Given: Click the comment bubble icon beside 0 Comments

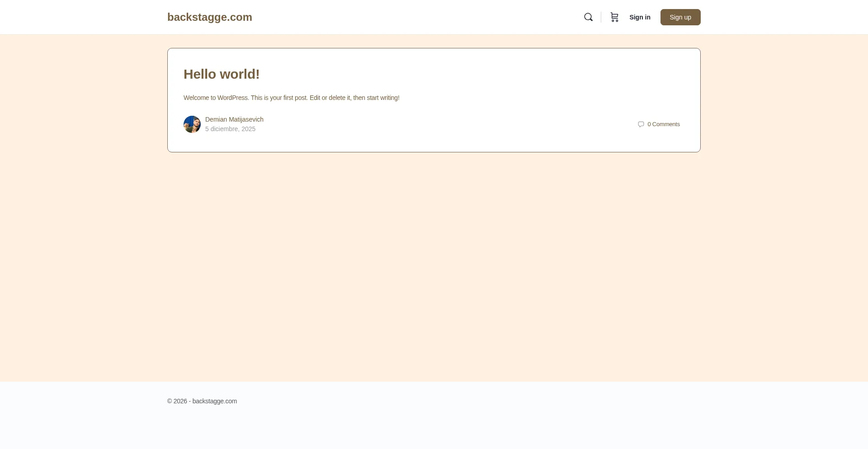Looking at the screenshot, I should (x=641, y=124).
